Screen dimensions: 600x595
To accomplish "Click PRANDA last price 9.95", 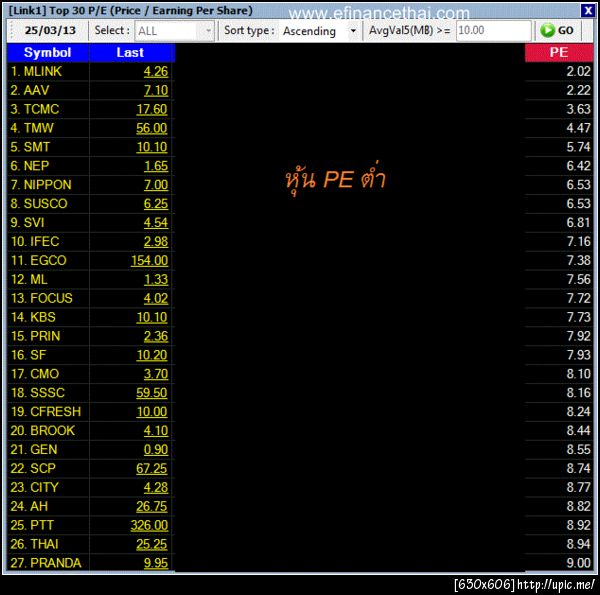I will coord(156,563).
